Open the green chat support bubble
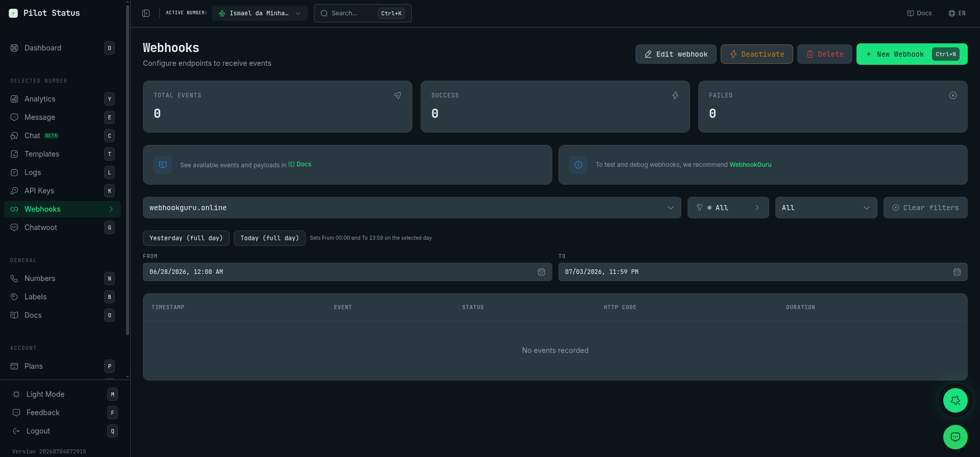980x457 pixels. tap(955, 437)
